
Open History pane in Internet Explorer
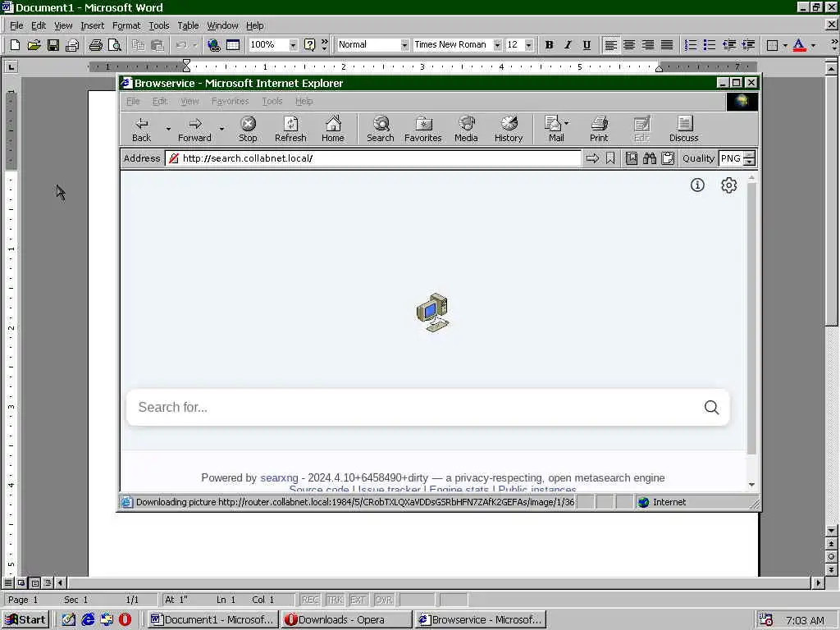point(509,130)
